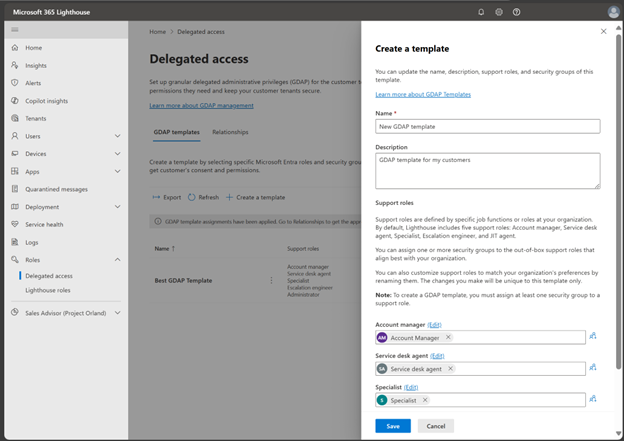Expand Deployment menu chevron
The width and height of the screenshot is (624, 441).
(x=117, y=207)
